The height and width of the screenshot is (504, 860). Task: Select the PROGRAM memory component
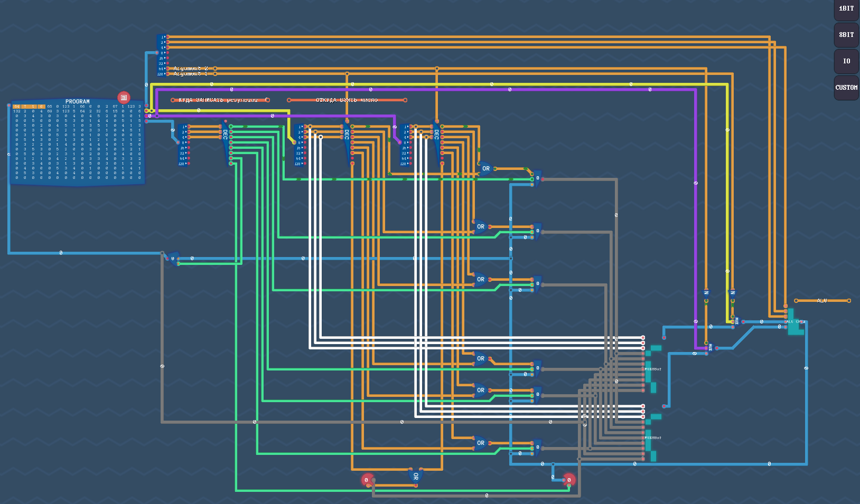pyautogui.click(x=77, y=142)
